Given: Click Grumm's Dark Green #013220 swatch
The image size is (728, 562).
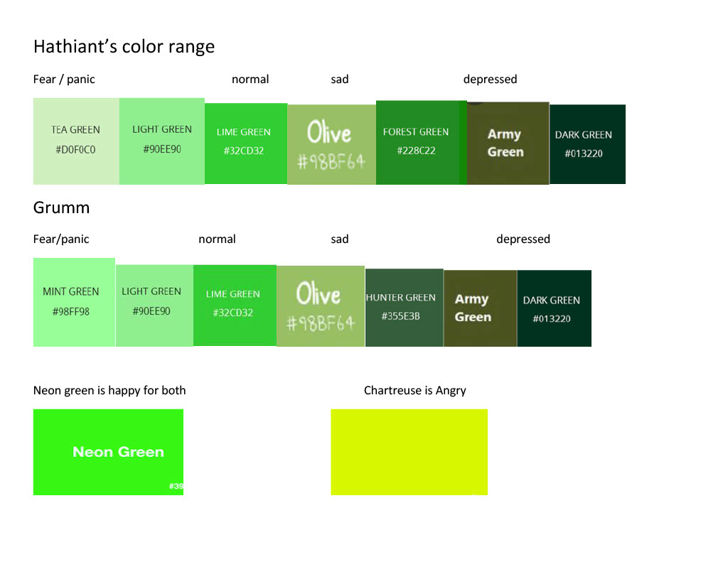Looking at the screenshot, I should point(555,308).
